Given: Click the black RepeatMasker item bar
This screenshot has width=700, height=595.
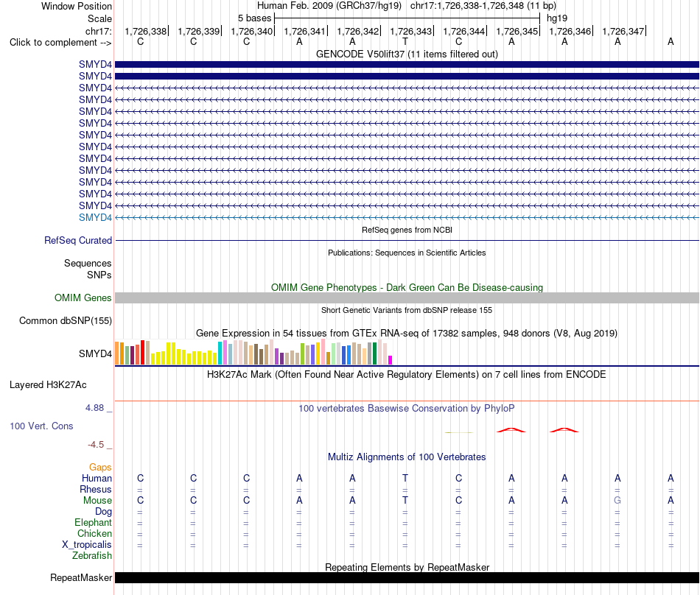Looking at the screenshot, I should (407, 578).
